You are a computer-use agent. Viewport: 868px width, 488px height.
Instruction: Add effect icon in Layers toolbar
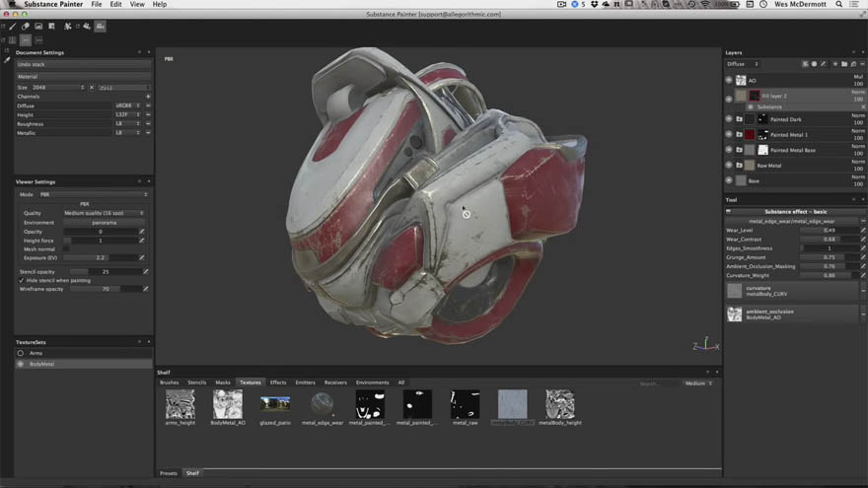click(x=805, y=64)
